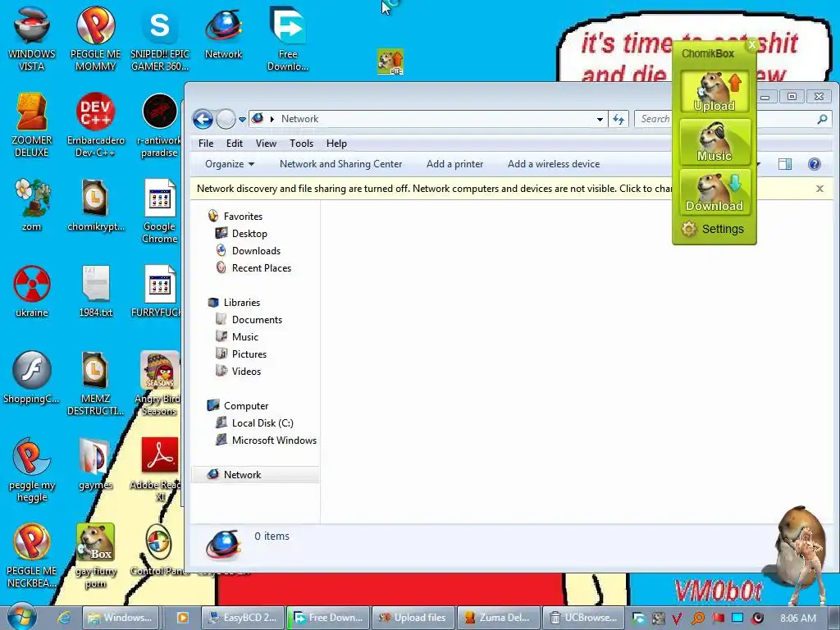The image size is (840, 630).
Task: Open the Pictures library
Action: click(x=249, y=354)
